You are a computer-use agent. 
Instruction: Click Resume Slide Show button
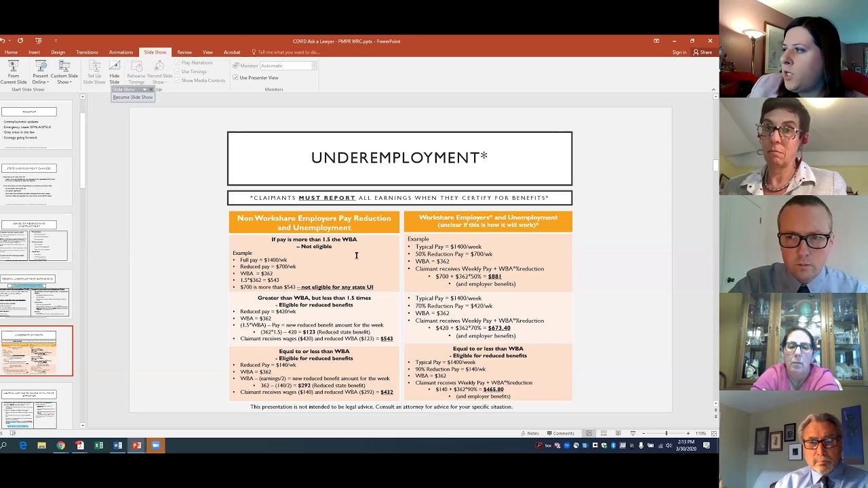coord(133,98)
